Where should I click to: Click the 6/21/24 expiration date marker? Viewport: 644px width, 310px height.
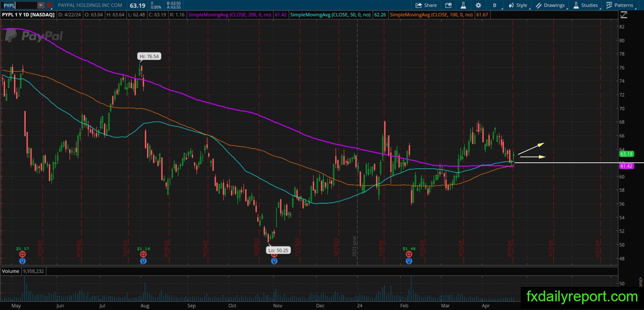pyautogui.click(x=598, y=249)
